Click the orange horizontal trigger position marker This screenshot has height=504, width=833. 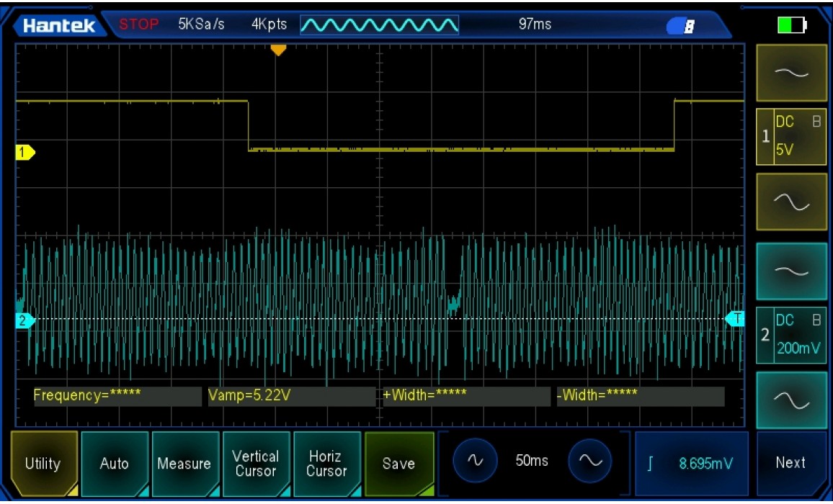pyautogui.click(x=278, y=50)
